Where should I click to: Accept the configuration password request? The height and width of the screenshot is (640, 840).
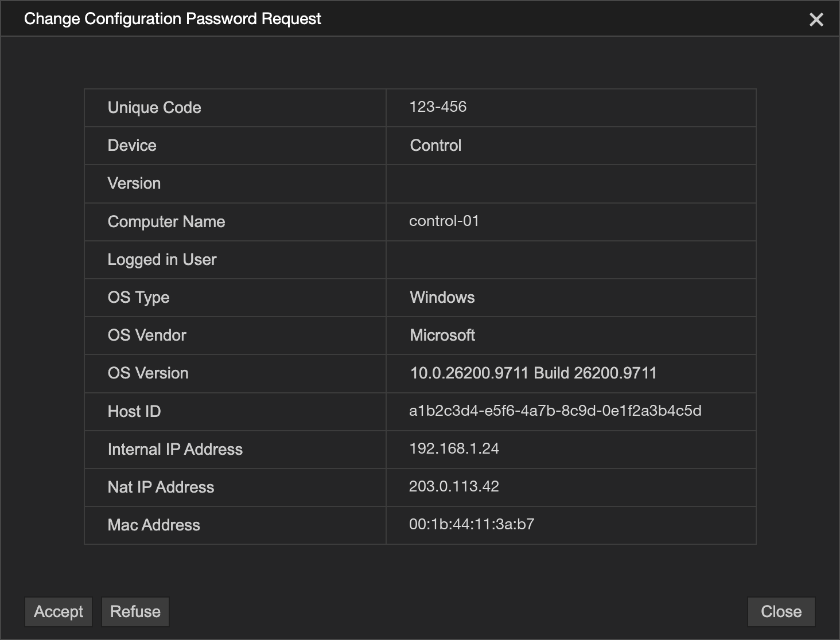[59, 612]
